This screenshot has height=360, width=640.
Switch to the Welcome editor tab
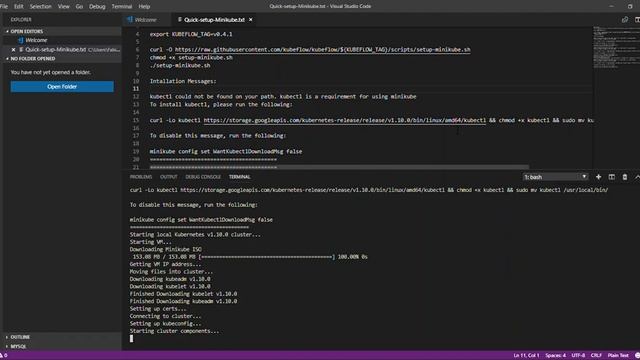[x=145, y=20]
